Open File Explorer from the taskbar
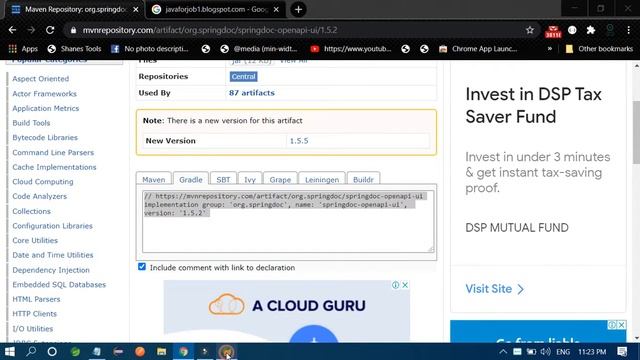The image size is (640, 360). coord(161,351)
